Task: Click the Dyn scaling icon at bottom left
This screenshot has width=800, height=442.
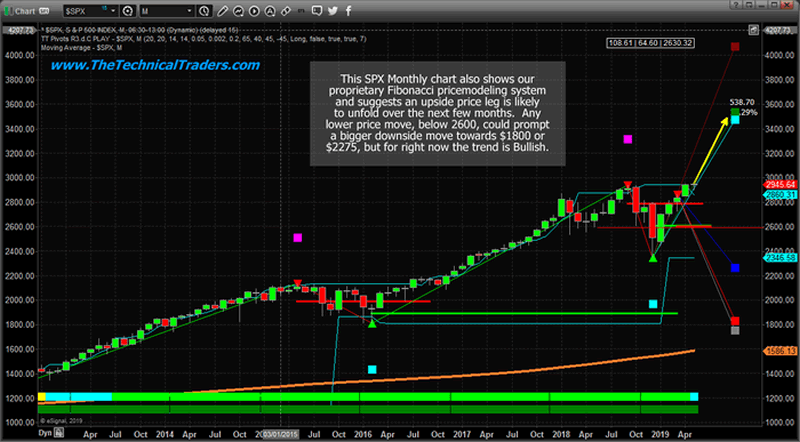Action: pyautogui.click(x=59, y=433)
